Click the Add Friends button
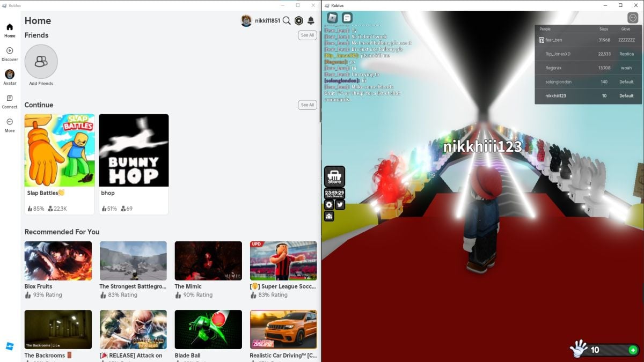The height and width of the screenshot is (362, 644). [41, 62]
